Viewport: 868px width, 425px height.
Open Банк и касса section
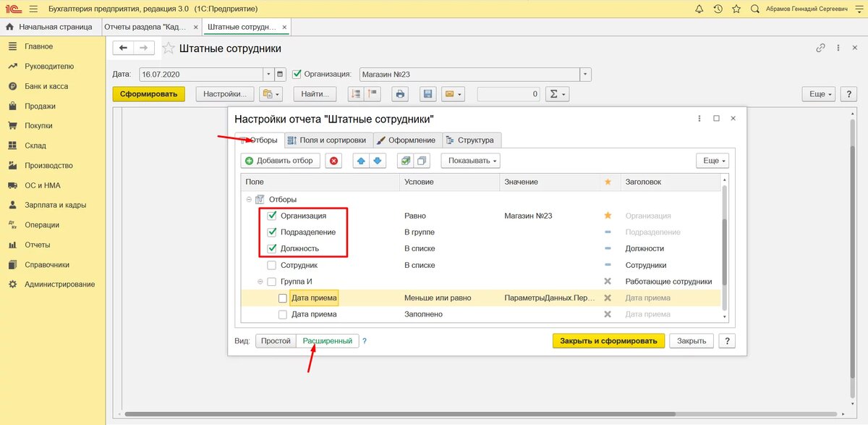(46, 86)
